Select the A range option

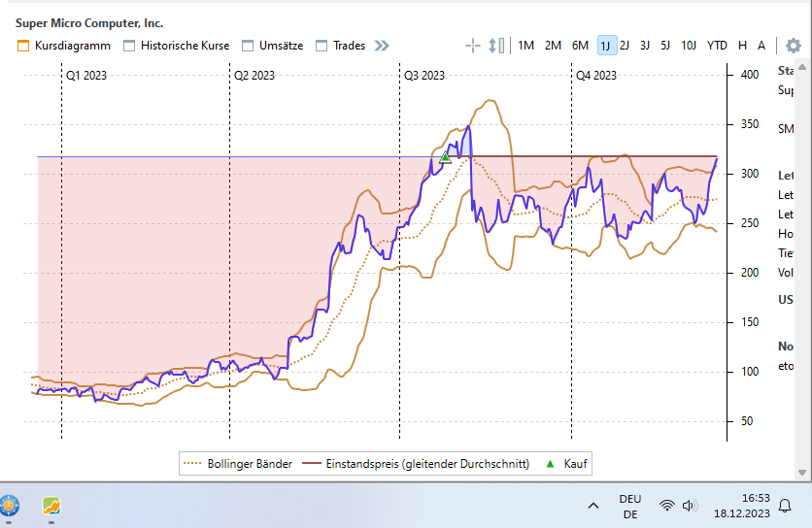click(761, 46)
